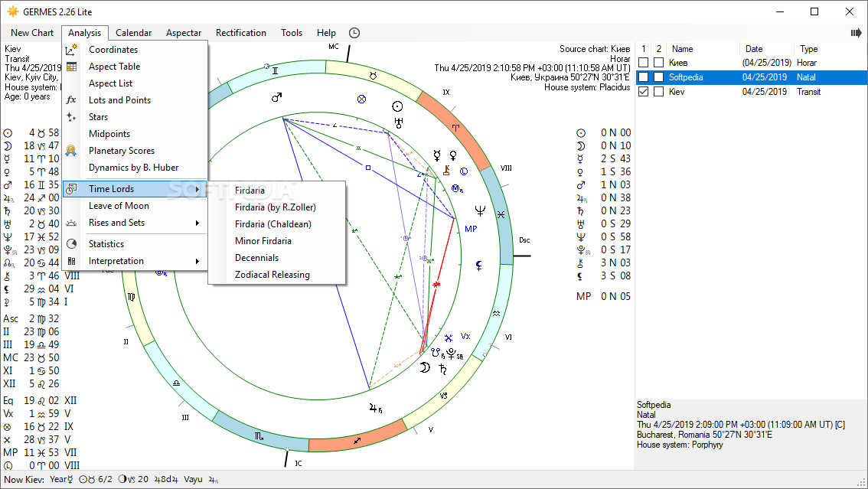The width and height of the screenshot is (868, 489).
Task: Click the Rises and Sets sunrise icon
Action: (x=71, y=223)
